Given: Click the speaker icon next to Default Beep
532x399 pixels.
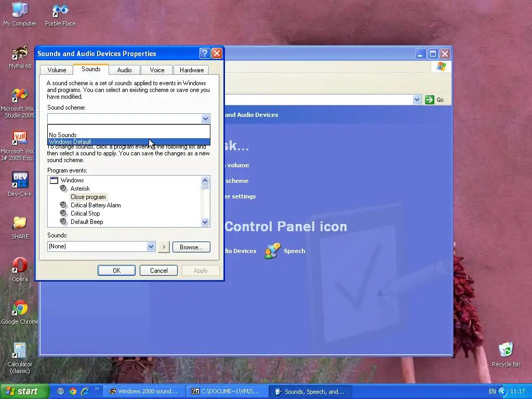Looking at the screenshot, I should click(x=63, y=222).
